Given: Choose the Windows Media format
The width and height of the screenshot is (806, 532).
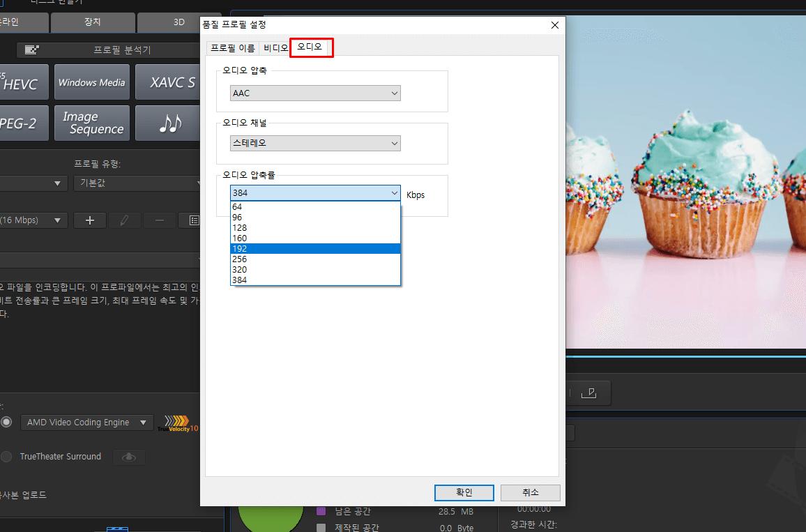Looking at the screenshot, I should point(91,82).
